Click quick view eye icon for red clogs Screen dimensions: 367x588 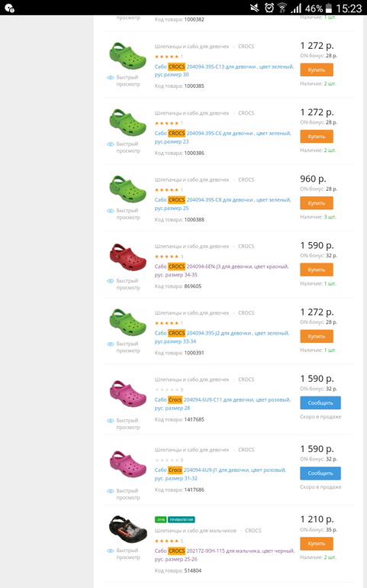[x=110, y=281]
